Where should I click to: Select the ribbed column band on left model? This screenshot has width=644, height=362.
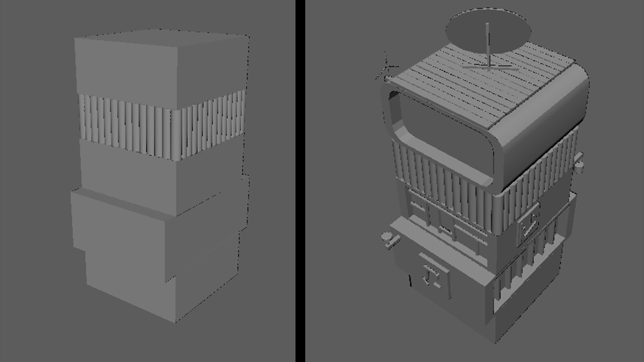[x=162, y=125]
